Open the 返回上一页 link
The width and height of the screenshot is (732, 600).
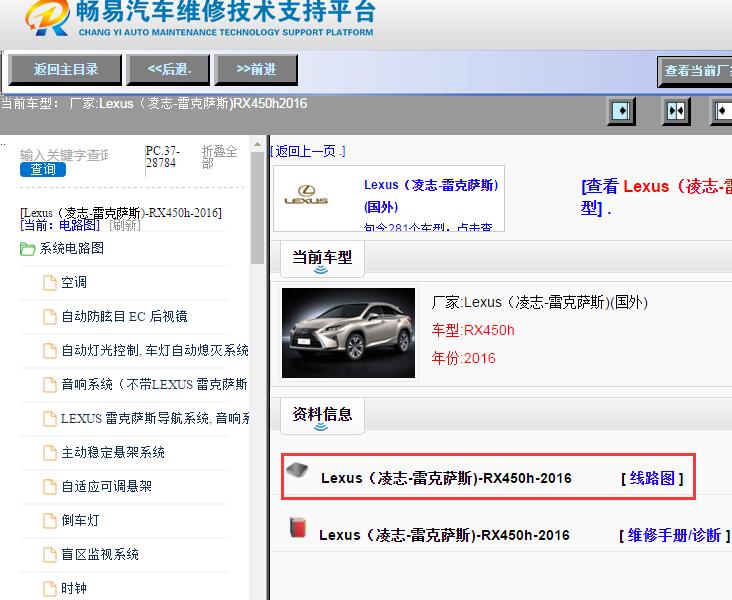pos(308,151)
